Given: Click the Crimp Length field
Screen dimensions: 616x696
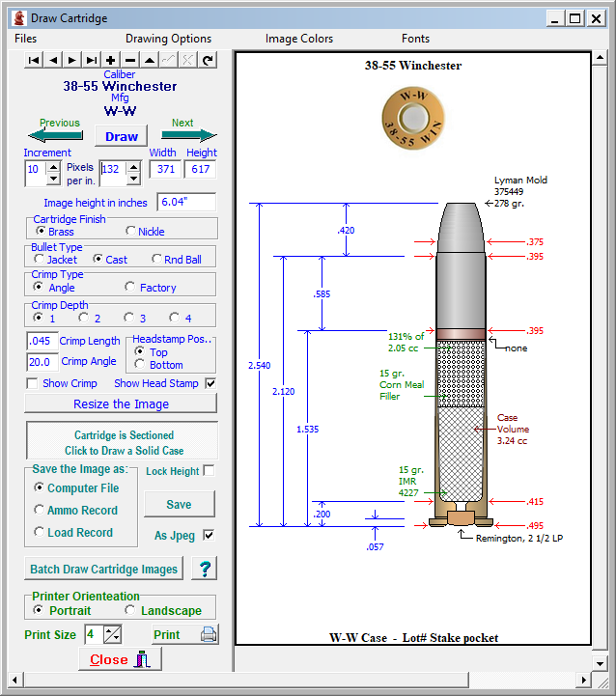Looking at the screenshot, I should point(42,341).
